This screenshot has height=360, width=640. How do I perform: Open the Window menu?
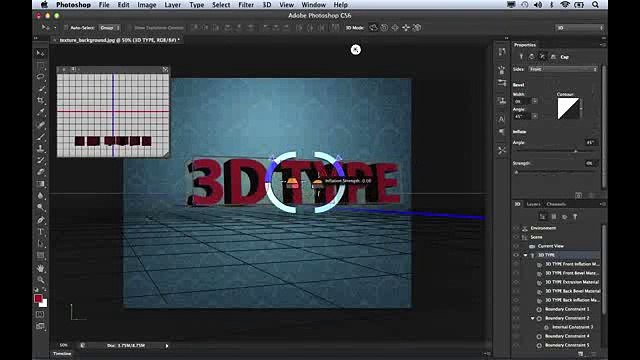click(x=313, y=5)
